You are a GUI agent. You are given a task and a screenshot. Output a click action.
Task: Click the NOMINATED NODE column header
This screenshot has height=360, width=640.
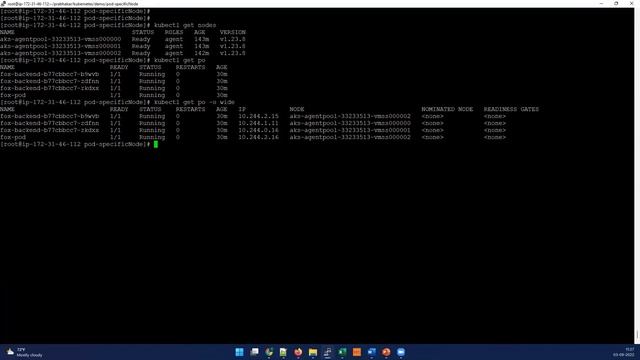pyautogui.click(x=447, y=109)
